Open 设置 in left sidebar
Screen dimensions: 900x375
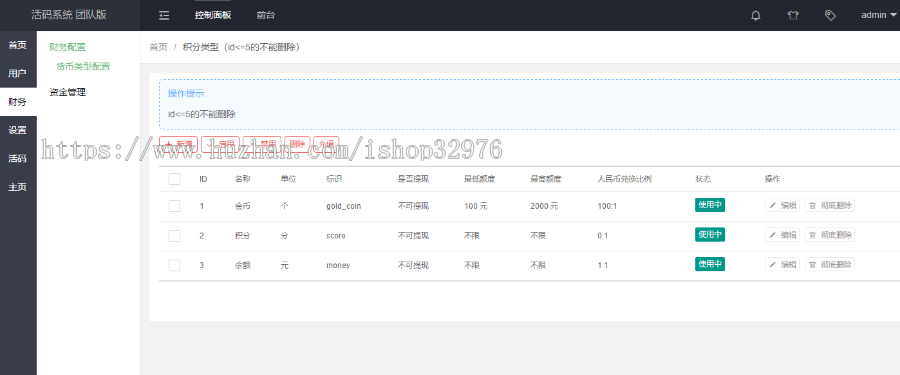coord(18,130)
